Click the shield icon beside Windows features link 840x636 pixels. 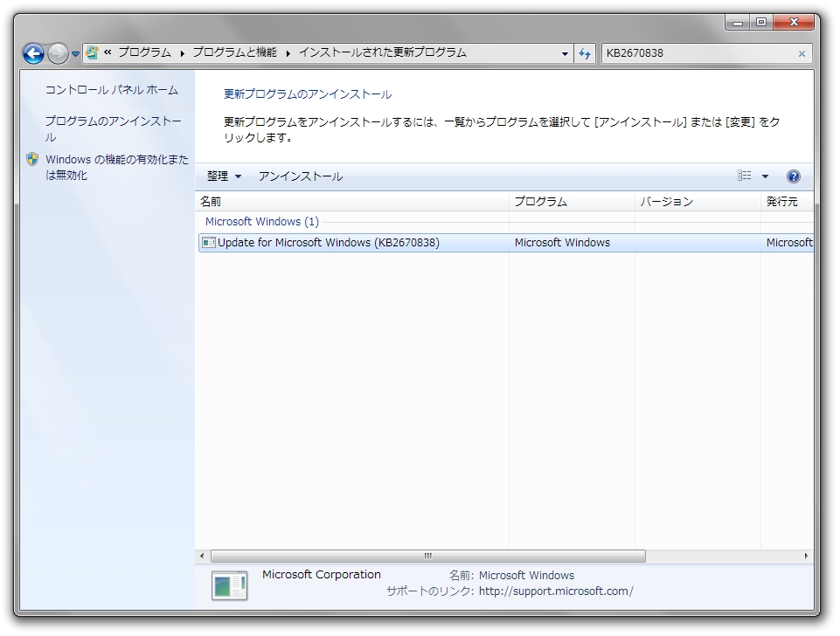click(32, 160)
